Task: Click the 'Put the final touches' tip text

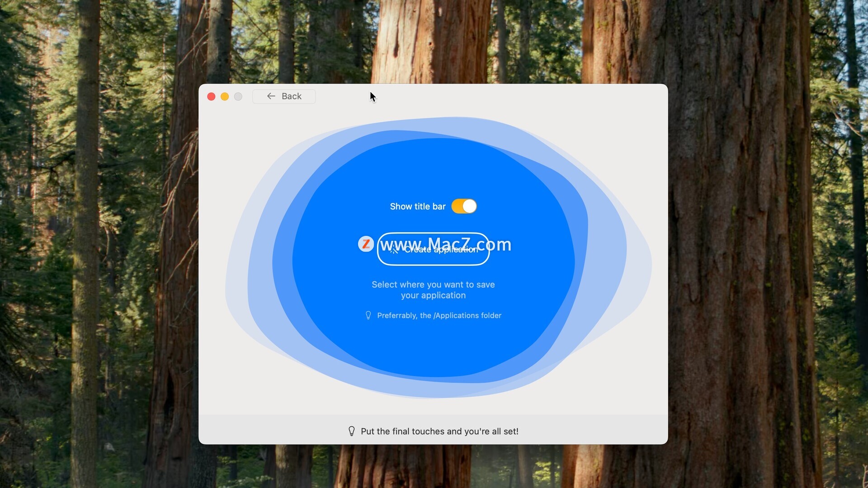Action: [439, 432]
